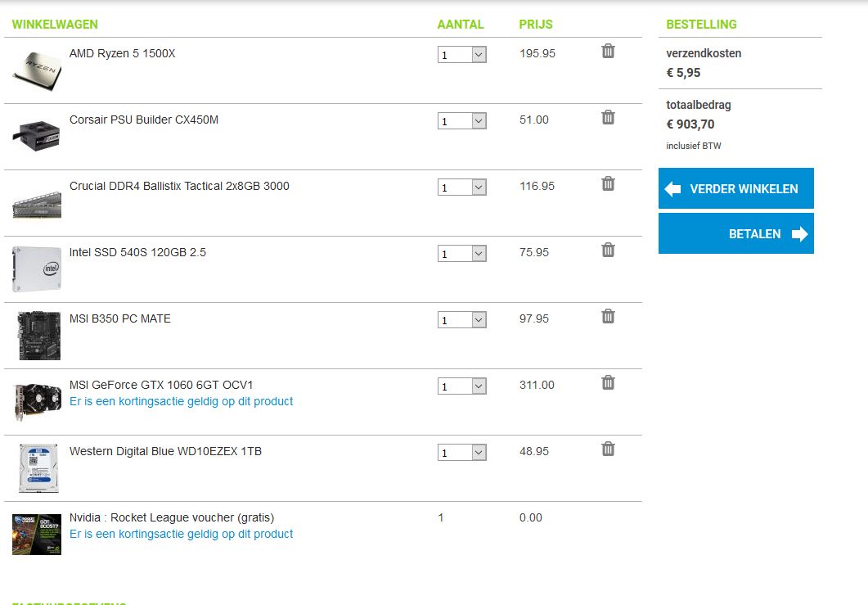Viewport: 868px width, 605px height.
Task: Click Rocket League voucher thumbnail
Action: [37, 535]
